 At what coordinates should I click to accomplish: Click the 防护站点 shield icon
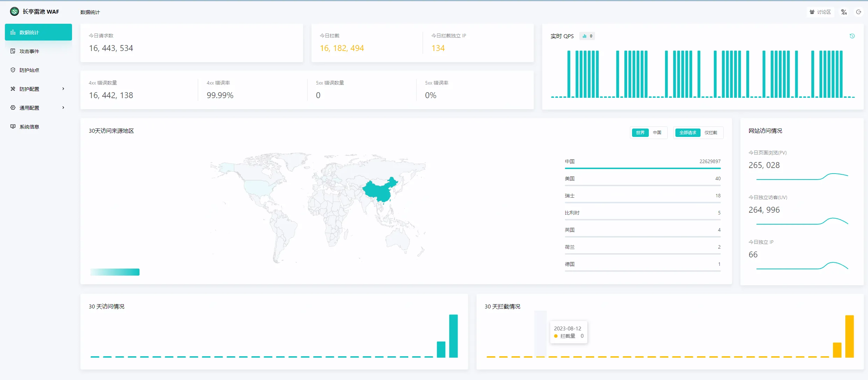coord(13,70)
